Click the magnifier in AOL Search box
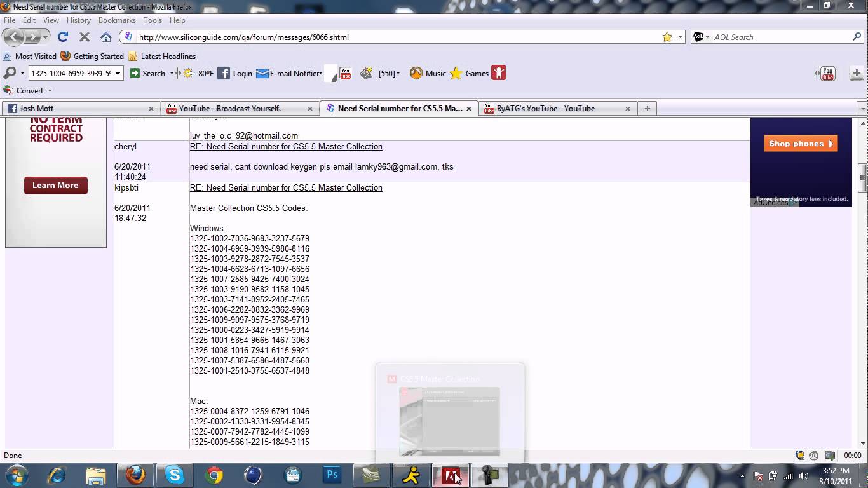This screenshot has height=488, width=868. [857, 37]
